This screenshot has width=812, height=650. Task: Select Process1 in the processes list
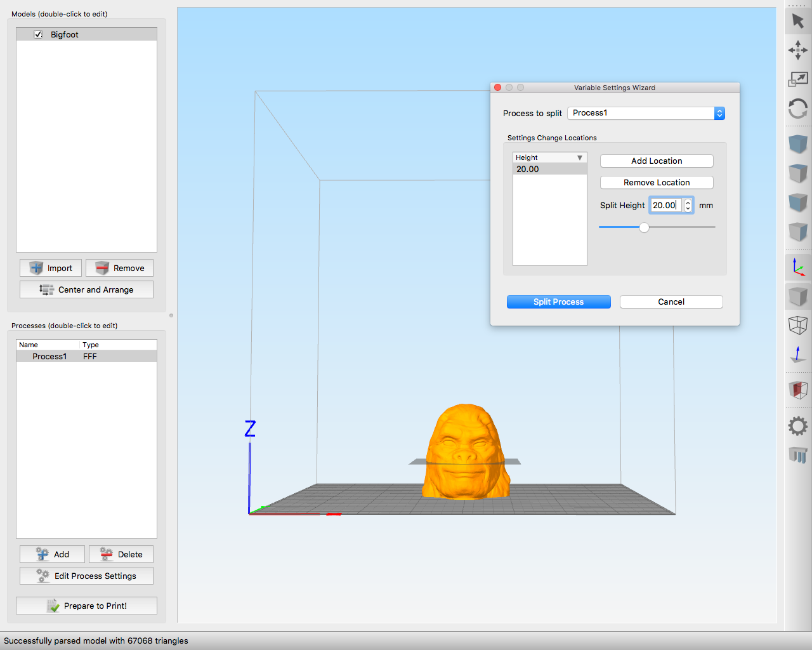49,357
